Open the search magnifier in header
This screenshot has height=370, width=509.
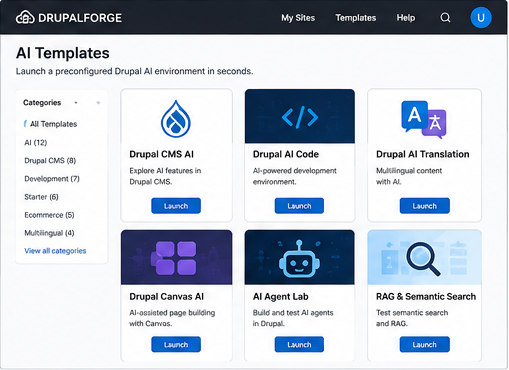pos(445,17)
